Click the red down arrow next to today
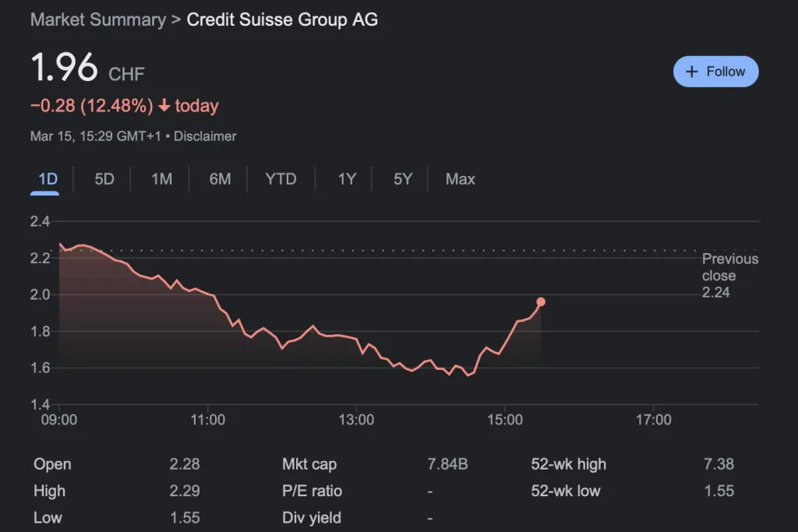 point(164,106)
